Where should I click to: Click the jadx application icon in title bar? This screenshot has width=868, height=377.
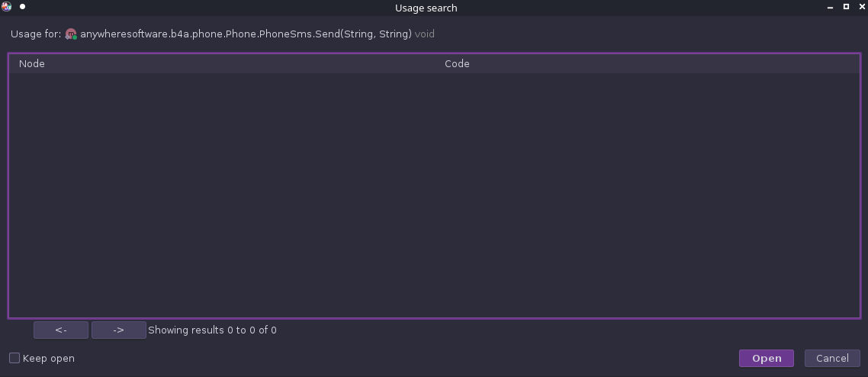[7, 7]
